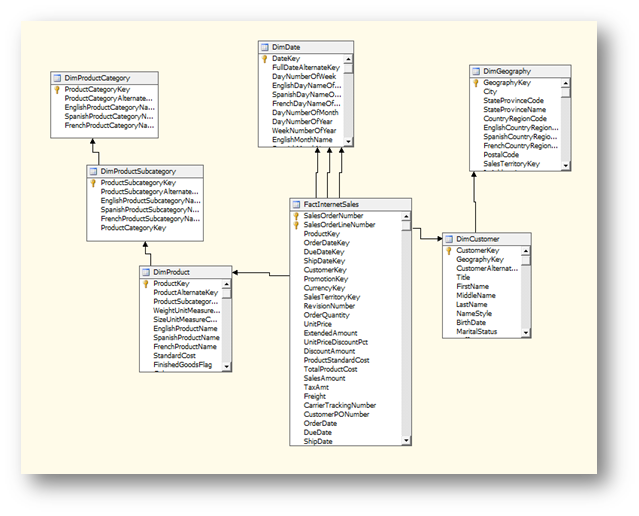Select DayNumberOfWeek column in DimDate
This screenshot has width=639, height=516.
[304, 77]
